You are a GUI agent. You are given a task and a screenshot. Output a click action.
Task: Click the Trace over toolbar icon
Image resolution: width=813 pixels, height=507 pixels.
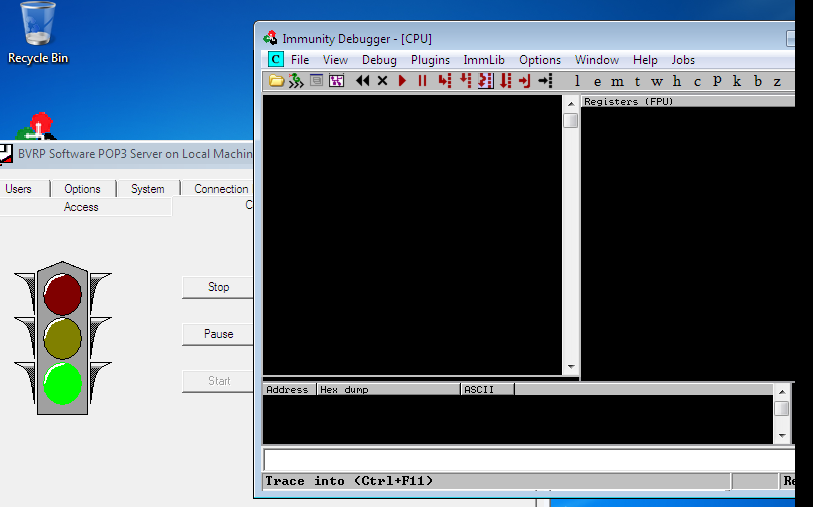[506, 81]
